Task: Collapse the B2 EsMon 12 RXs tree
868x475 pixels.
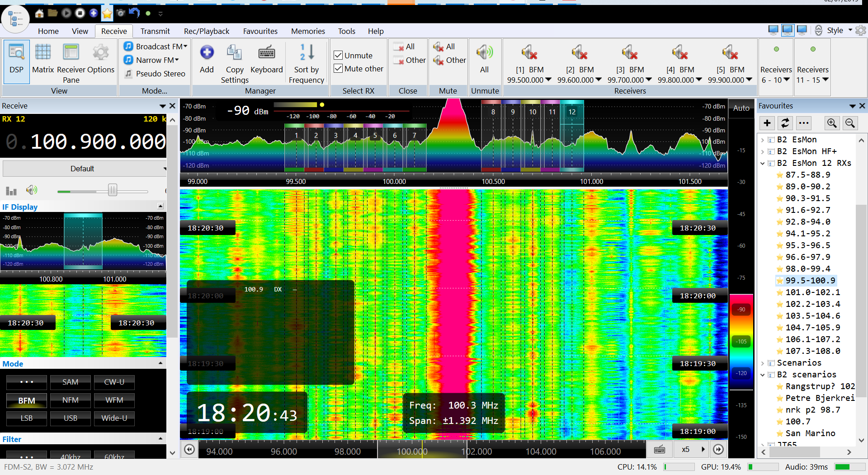Action: click(763, 163)
